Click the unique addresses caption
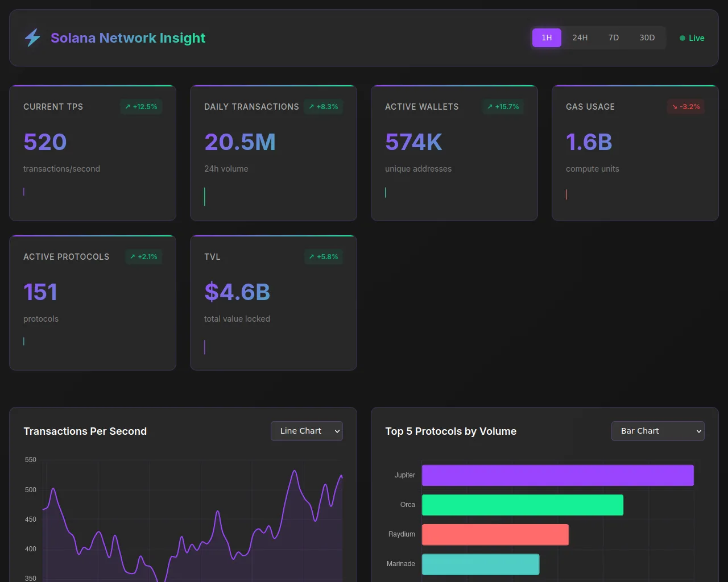Viewport: 728px width, 582px height. tap(419, 169)
